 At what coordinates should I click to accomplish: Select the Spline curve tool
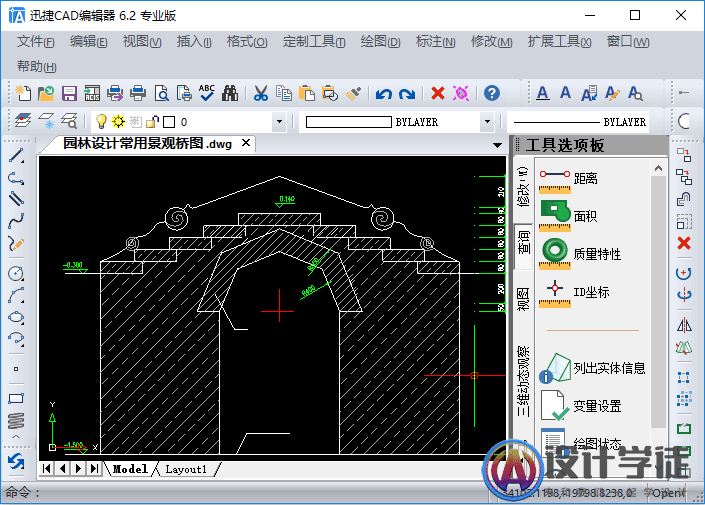pyautogui.click(x=16, y=221)
